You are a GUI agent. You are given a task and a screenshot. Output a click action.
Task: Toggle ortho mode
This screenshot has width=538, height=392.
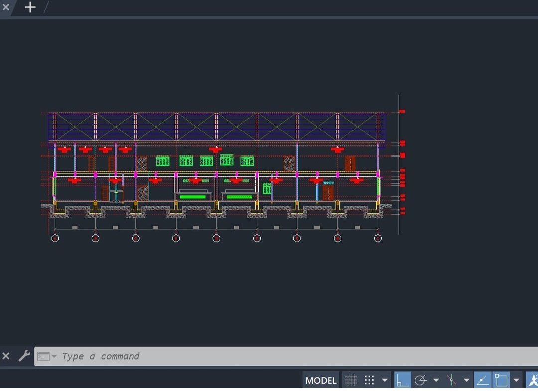402,380
